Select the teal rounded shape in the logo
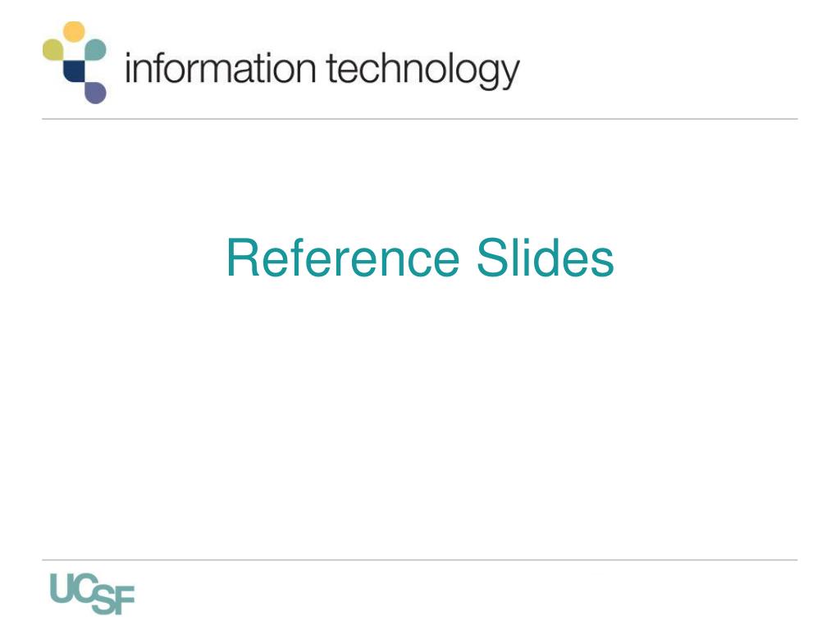This screenshot has width=840, height=630. click(95, 49)
